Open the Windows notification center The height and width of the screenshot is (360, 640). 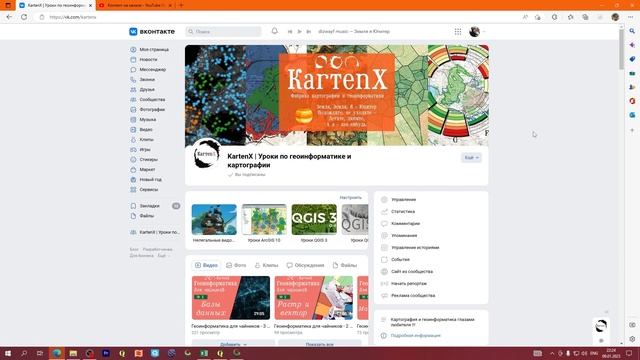pyautogui.click(x=629, y=353)
